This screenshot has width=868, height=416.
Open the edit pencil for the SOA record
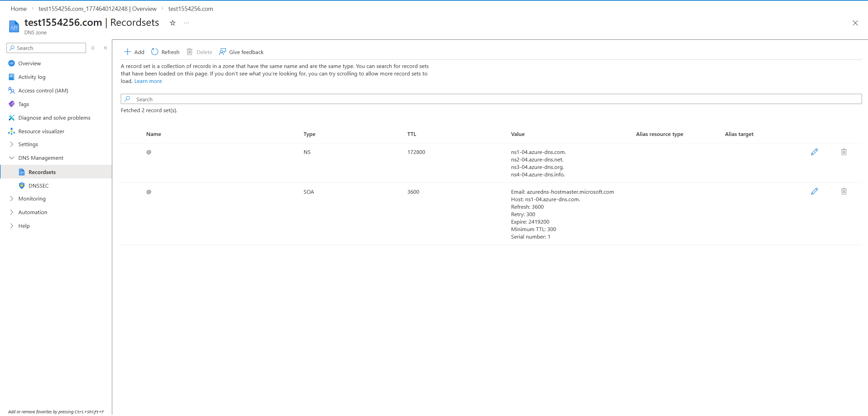(814, 191)
